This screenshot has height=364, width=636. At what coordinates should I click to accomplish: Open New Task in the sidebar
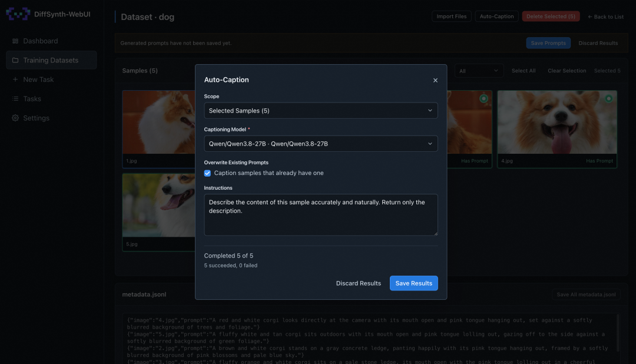(51, 80)
